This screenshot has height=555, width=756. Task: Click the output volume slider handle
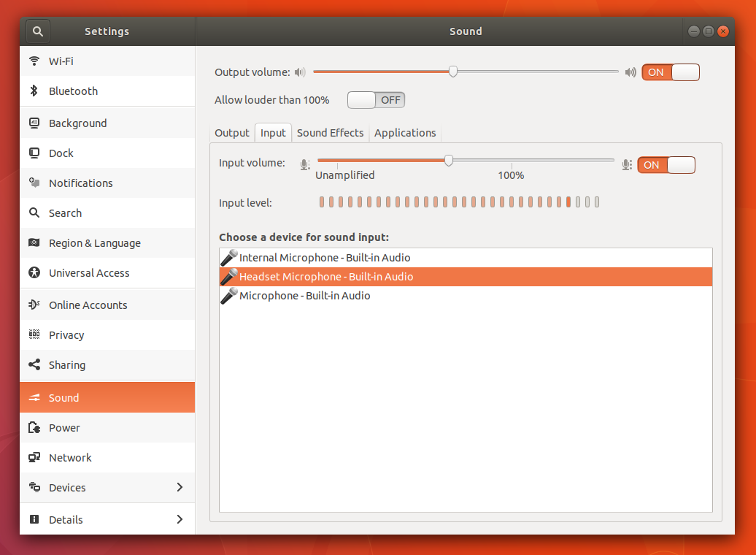pyautogui.click(x=452, y=72)
